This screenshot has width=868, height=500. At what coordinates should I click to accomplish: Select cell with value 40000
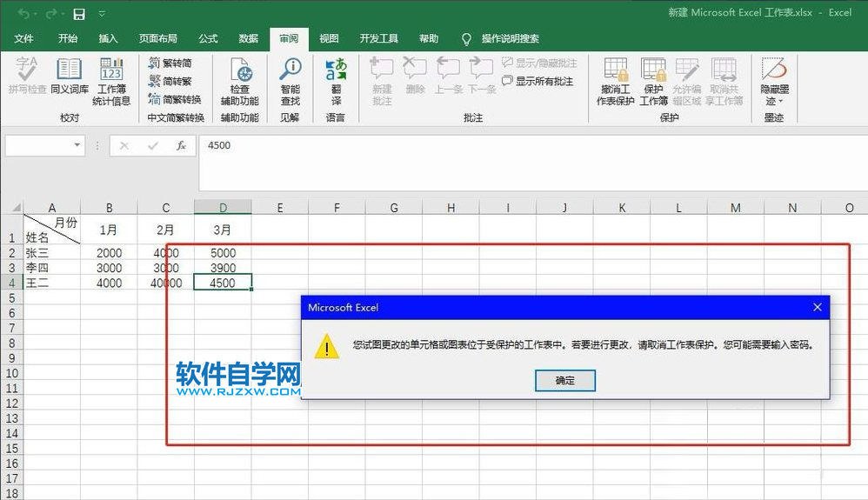166,283
